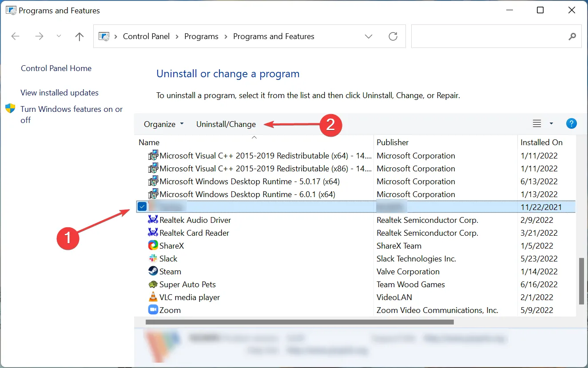Click the Uninstall/Change button

(226, 124)
